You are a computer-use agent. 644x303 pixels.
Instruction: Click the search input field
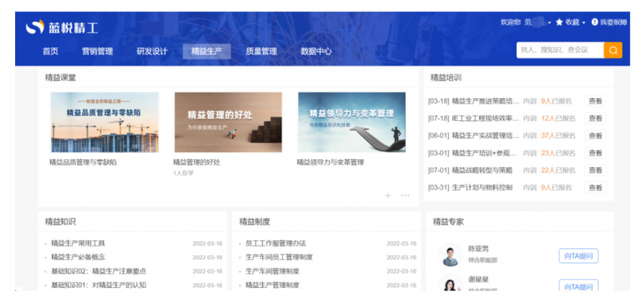coord(560,50)
